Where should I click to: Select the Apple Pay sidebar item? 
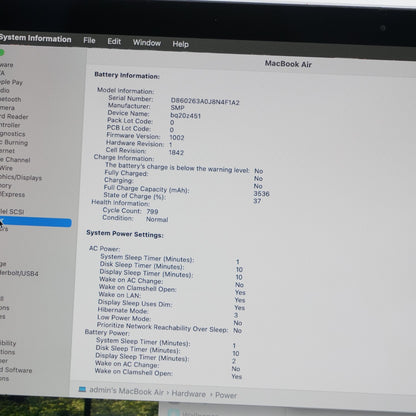click(x=11, y=82)
